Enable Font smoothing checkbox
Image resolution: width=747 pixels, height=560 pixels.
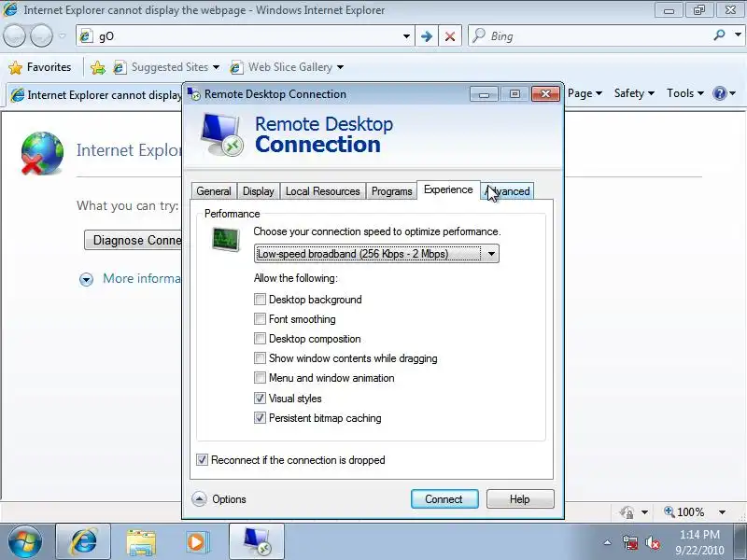tap(260, 319)
